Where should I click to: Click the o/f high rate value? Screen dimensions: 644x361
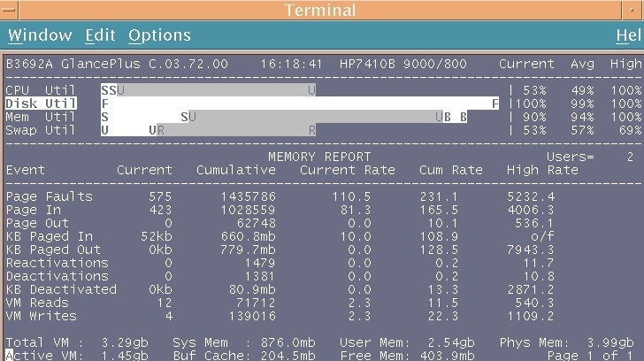point(542,236)
